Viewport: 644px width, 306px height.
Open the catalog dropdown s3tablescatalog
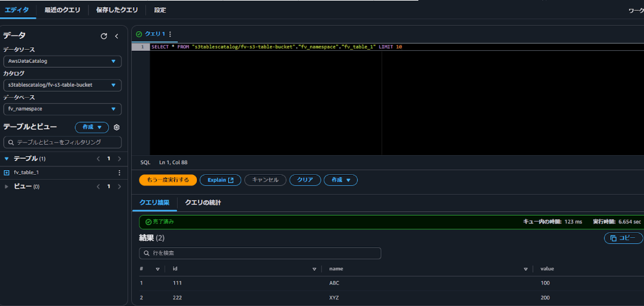click(62, 85)
